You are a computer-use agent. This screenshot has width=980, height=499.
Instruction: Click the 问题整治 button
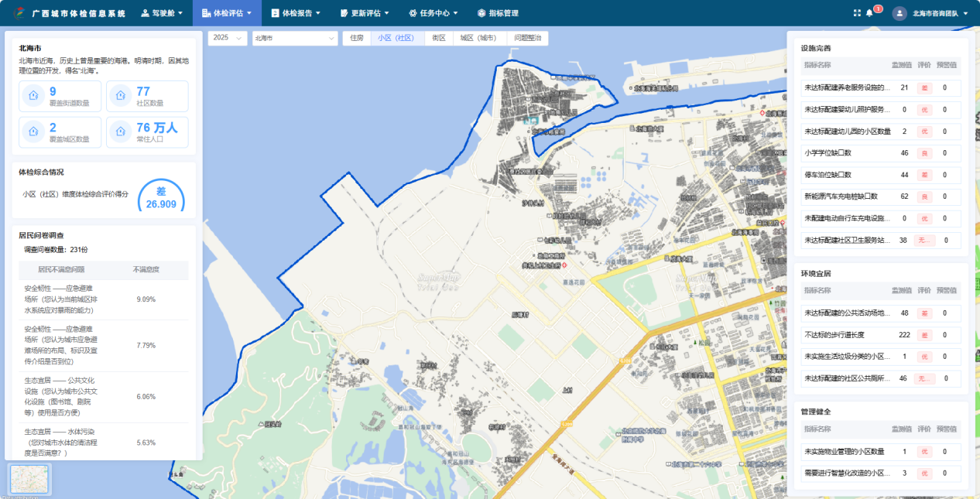coord(528,38)
